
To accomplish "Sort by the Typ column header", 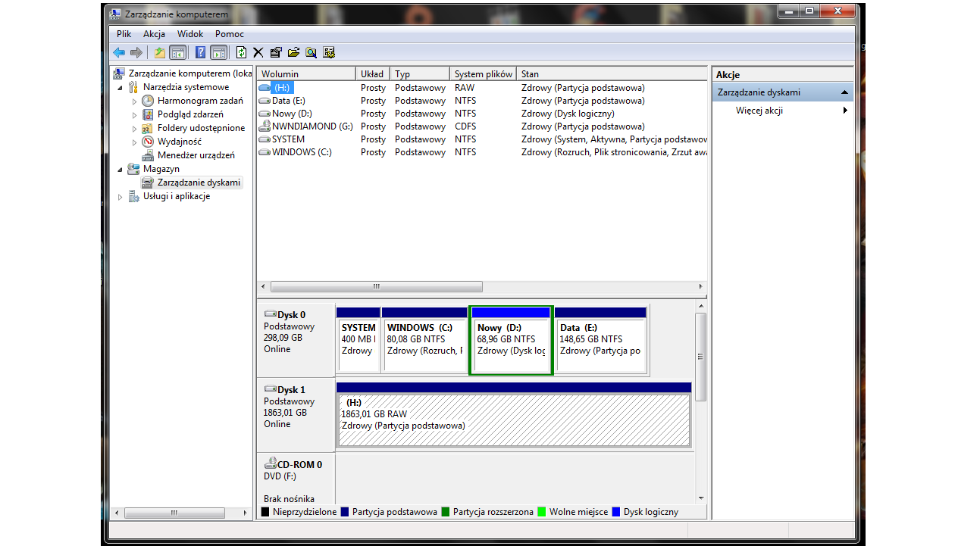I will tap(421, 74).
